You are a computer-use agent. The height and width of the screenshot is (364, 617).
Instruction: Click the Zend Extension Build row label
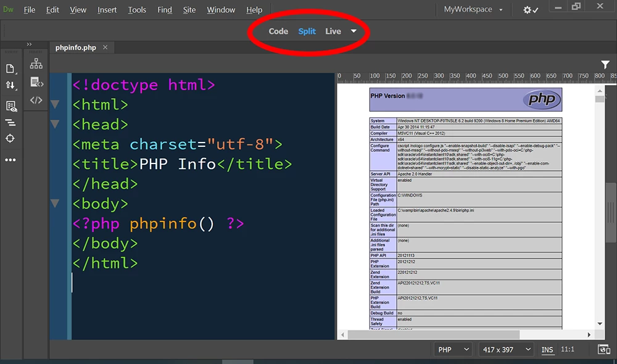pos(379,287)
